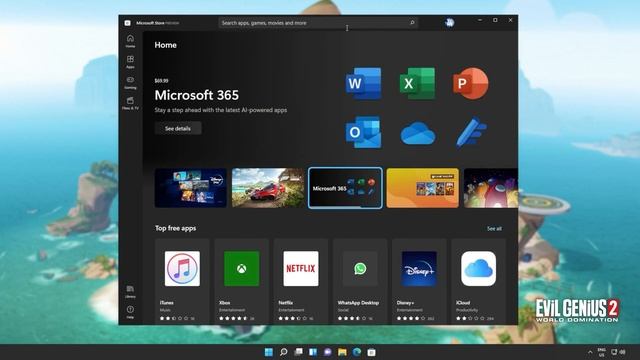This screenshot has width=640, height=360.
Task: Click the Microsoft 365 banner title
Action: pos(197,95)
